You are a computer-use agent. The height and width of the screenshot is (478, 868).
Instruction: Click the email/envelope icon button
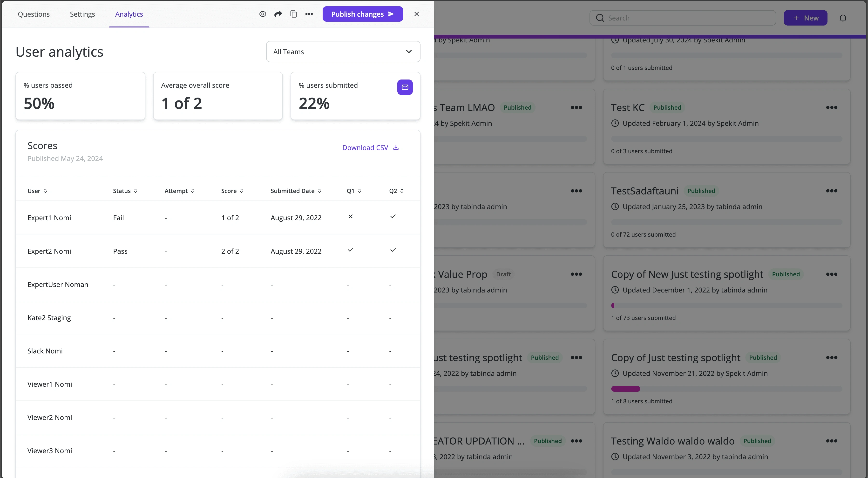(x=405, y=87)
